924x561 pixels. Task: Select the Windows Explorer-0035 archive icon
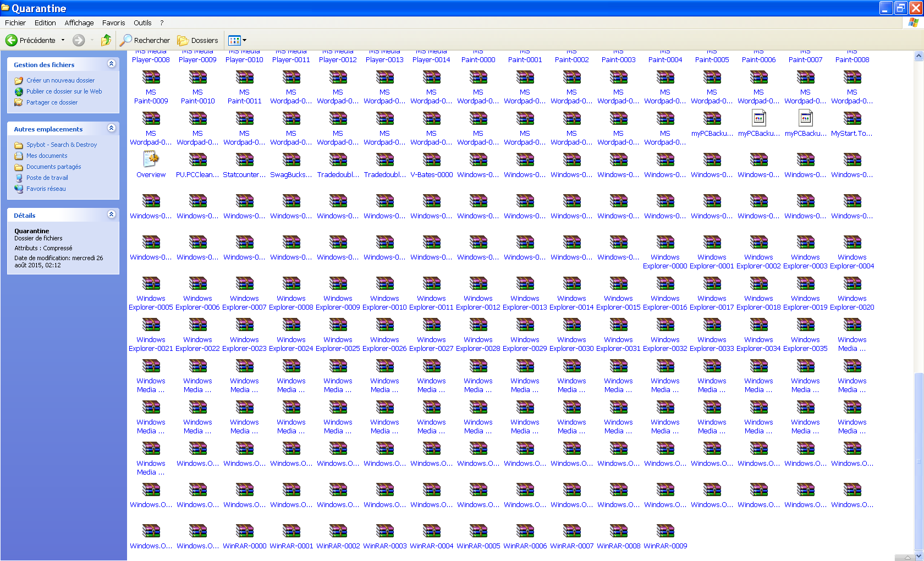(x=805, y=324)
